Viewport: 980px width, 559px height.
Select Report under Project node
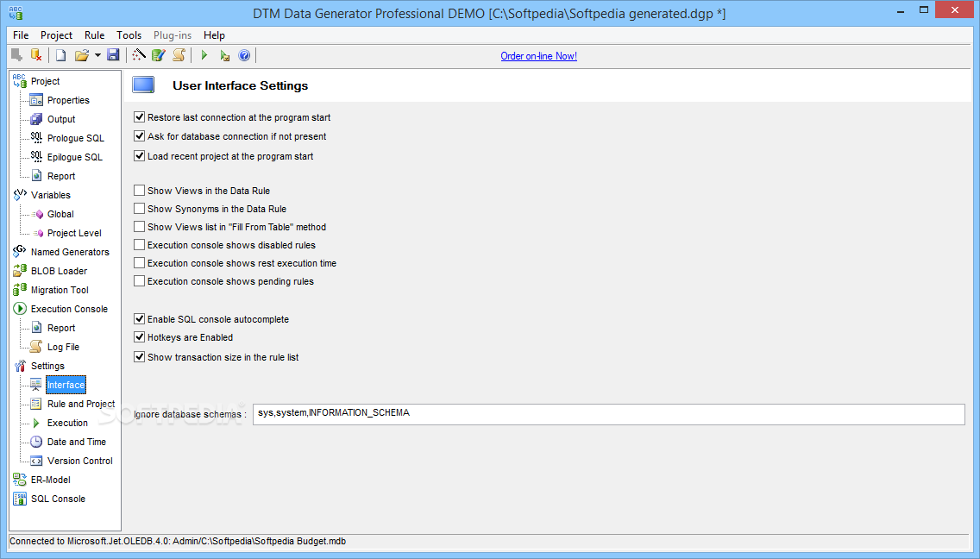coord(61,176)
